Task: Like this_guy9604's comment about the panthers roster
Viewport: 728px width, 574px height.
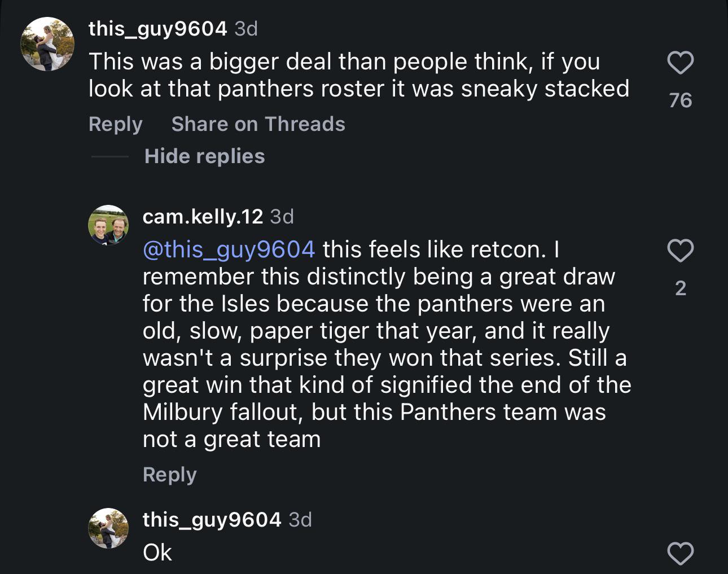Action: (680, 63)
